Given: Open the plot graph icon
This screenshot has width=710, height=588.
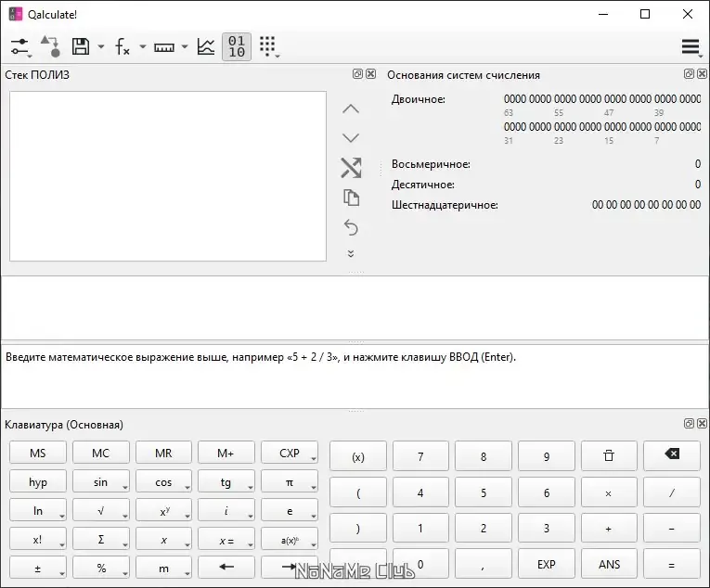Looking at the screenshot, I should 206,46.
